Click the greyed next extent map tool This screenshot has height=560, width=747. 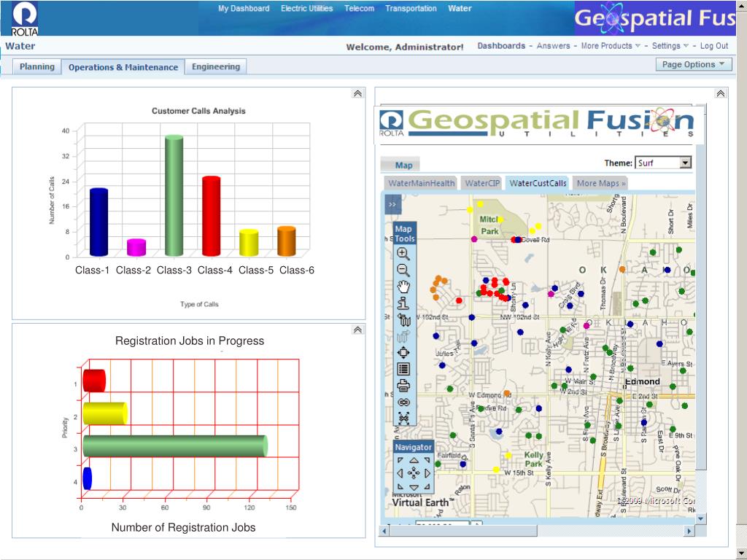click(x=403, y=336)
